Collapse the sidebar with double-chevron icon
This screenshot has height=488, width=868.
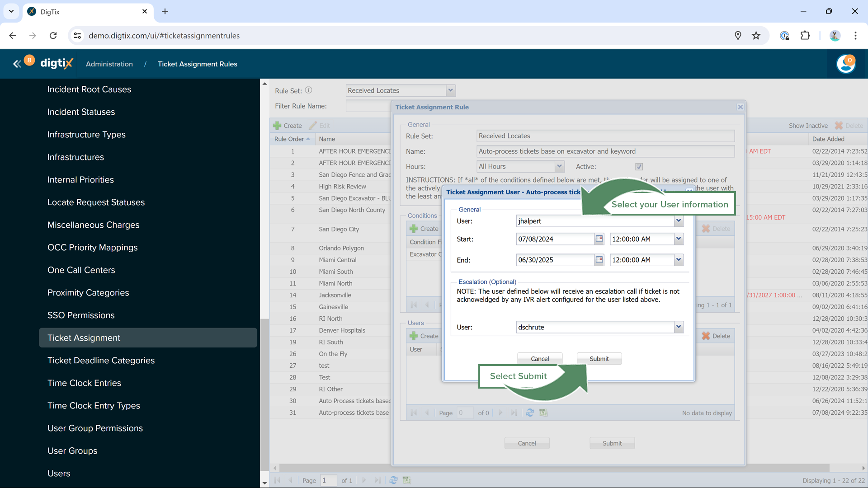point(17,64)
